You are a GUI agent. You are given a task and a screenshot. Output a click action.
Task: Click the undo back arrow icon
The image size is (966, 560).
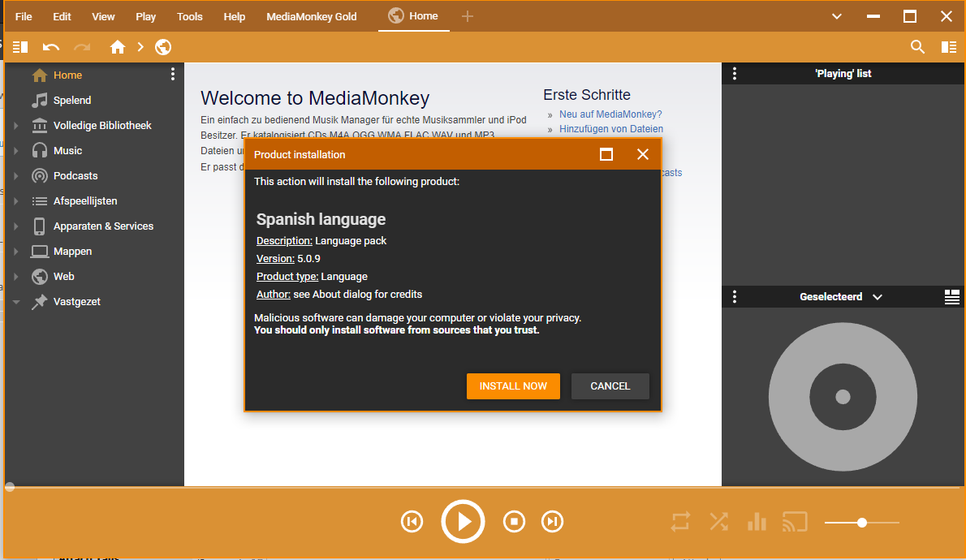point(51,47)
